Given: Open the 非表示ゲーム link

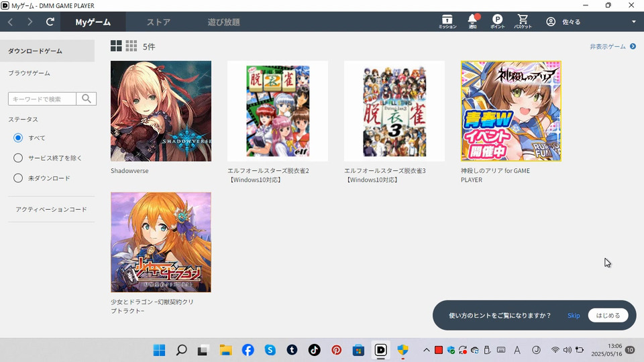Looking at the screenshot, I should [x=612, y=46].
